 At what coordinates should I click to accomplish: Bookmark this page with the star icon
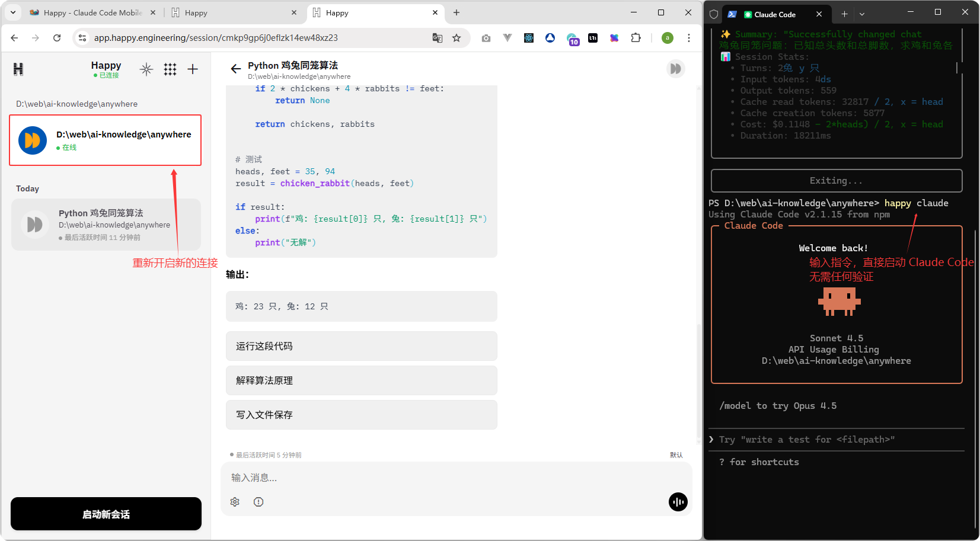point(457,38)
